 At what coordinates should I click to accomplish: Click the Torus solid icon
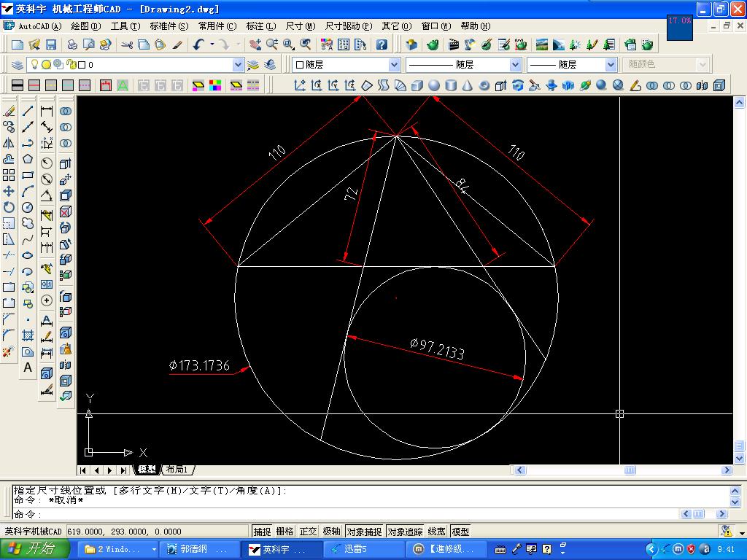(x=484, y=85)
